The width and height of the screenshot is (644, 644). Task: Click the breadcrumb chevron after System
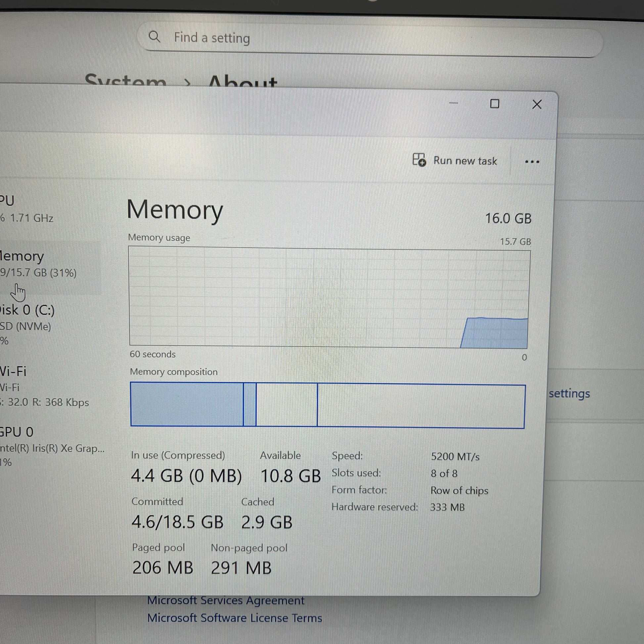tap(187, 82)
